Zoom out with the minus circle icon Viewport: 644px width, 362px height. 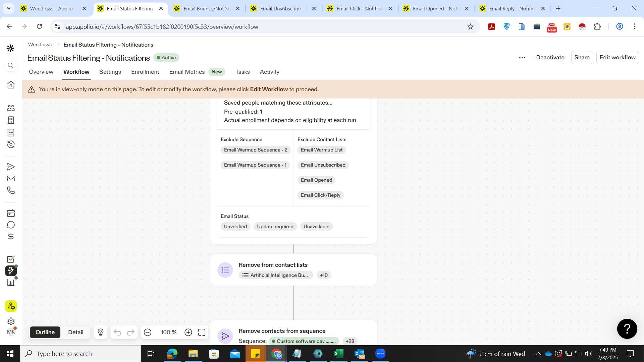[x=148, y=332]
